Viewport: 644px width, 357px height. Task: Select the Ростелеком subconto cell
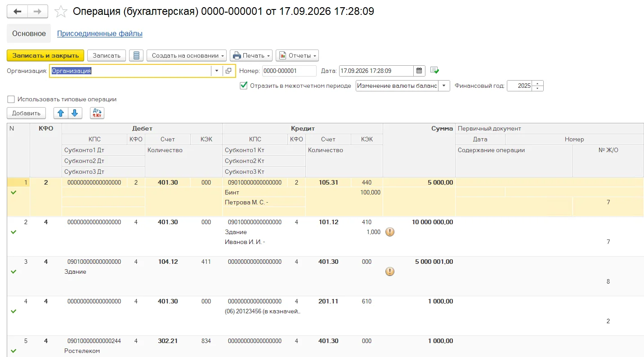pos(103,351)
